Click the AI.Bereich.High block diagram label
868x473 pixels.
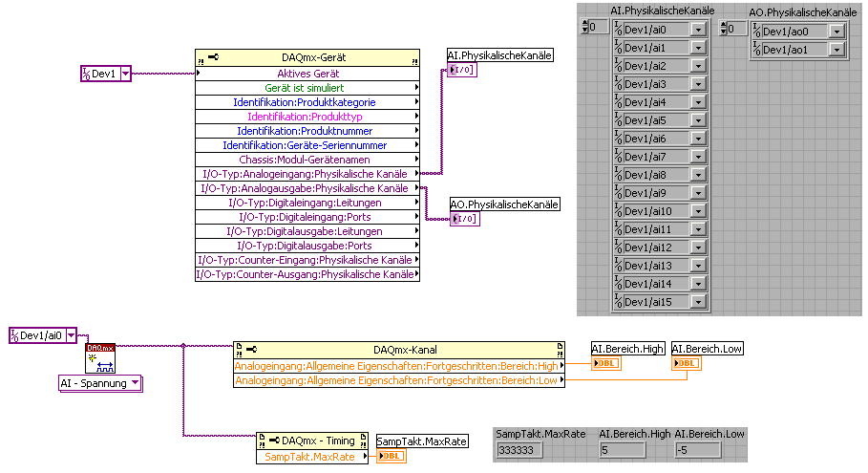(x=627, y=349)
